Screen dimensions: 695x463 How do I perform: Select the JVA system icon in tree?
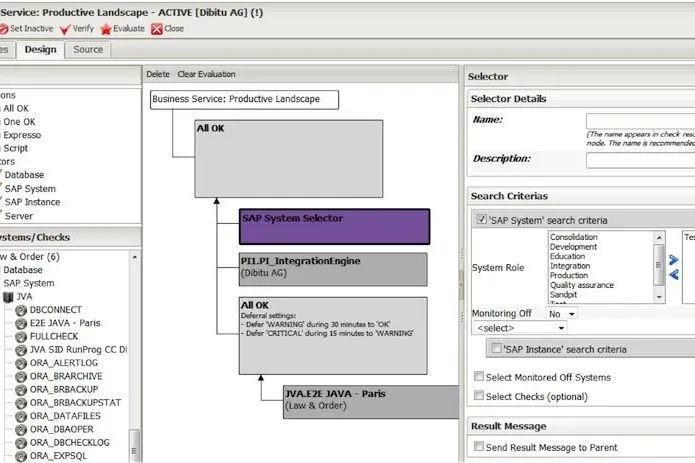8,297
